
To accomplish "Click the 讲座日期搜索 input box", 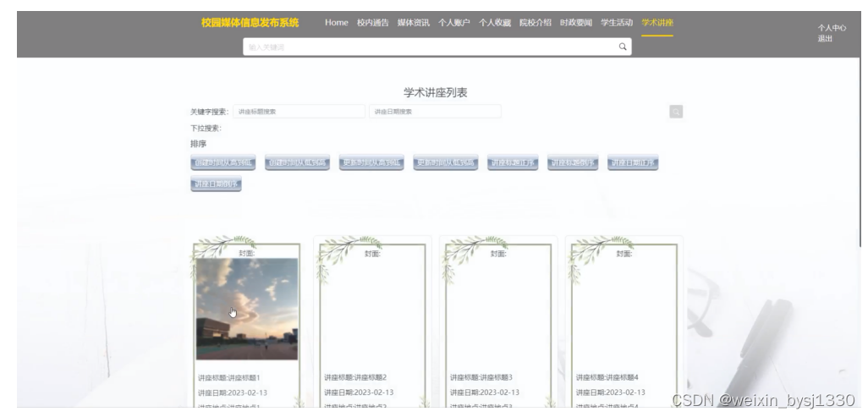I will click(x=435, y=112).
